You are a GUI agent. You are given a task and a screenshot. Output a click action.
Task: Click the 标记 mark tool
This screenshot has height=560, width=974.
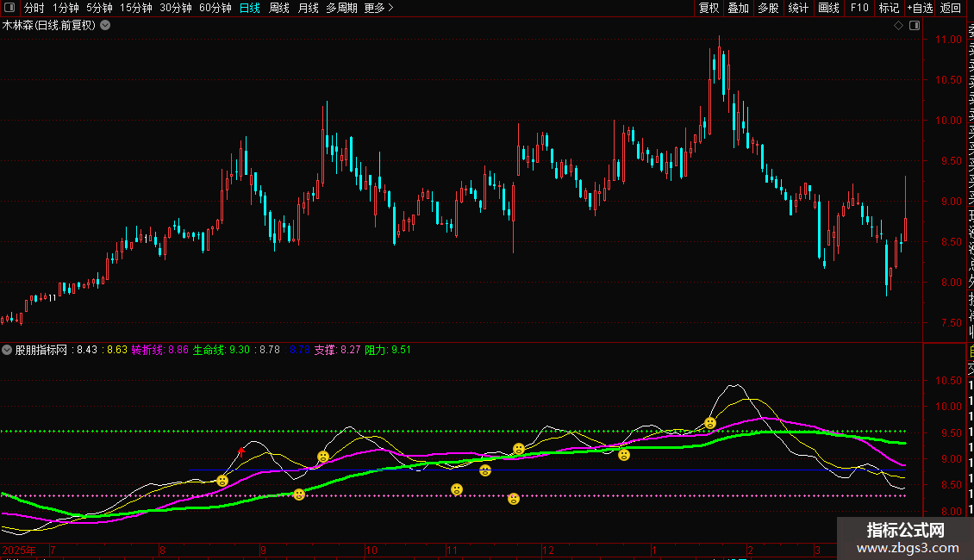(889, 9)
